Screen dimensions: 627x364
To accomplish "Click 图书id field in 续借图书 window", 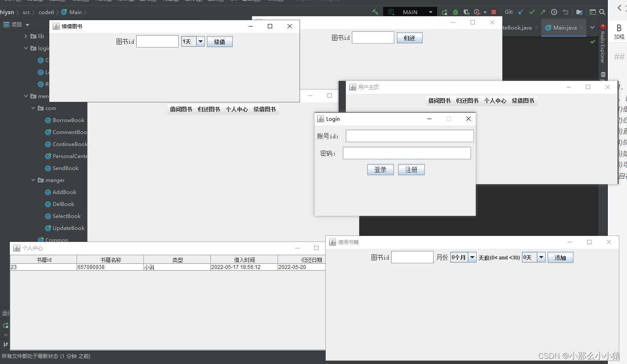I will pyautogui.click(x=157, y=41).
